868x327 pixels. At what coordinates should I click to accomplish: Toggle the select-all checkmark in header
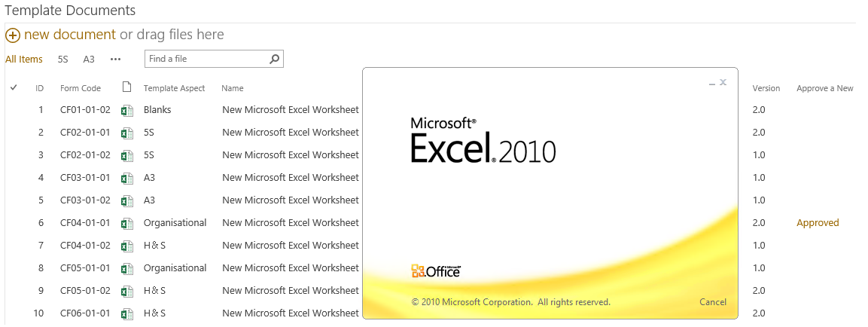point(14,88)
